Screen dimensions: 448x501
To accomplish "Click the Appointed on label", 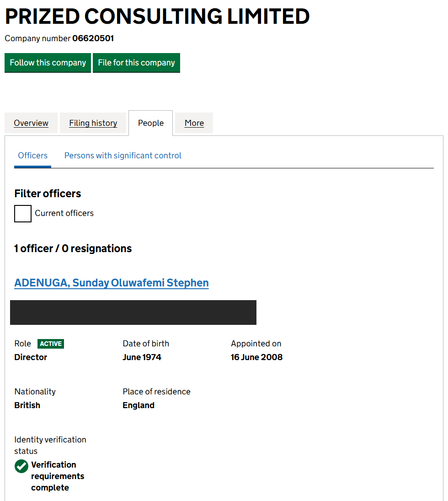I will pos(256,344).
